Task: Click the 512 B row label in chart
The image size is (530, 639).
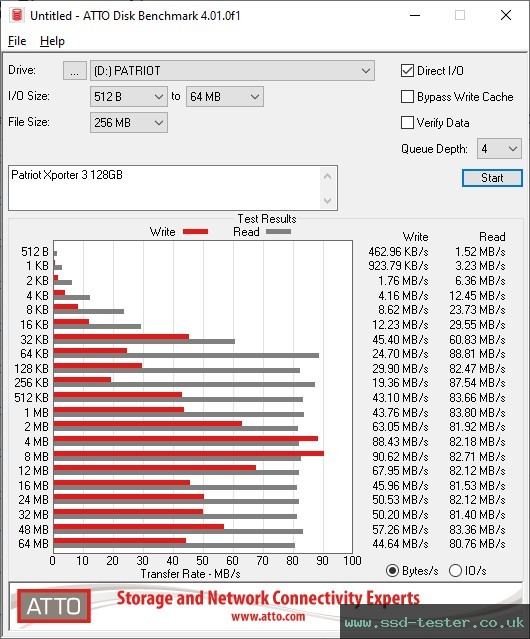Action: (x=35, y=252)
